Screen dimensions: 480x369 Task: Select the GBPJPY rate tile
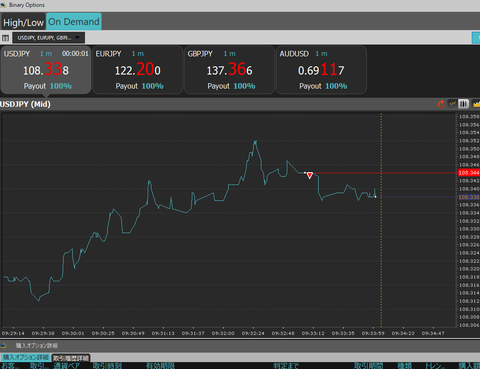click(230, 70)
